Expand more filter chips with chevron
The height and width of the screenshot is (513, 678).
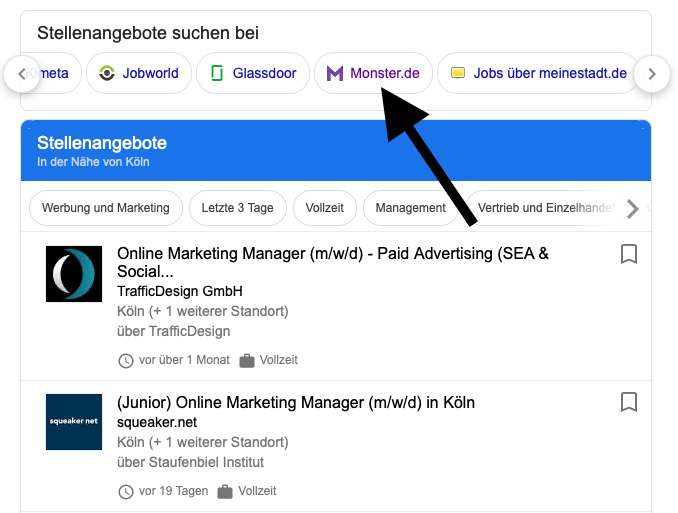(633, 209)
